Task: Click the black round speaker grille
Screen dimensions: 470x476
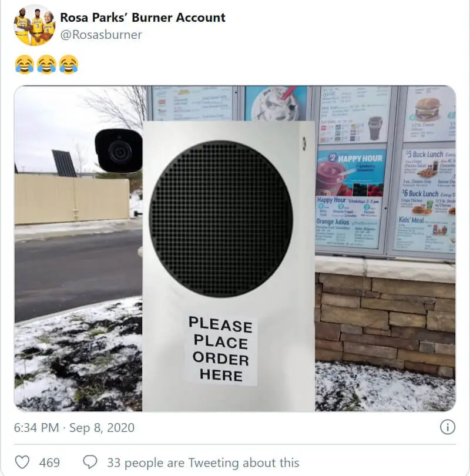Action: pyautogui.click(x=221, y=219)
